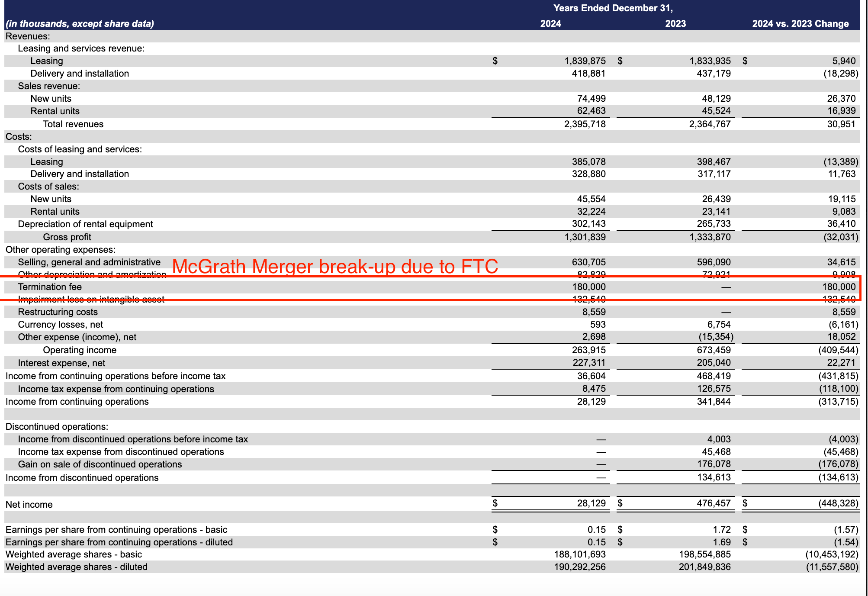Click the Total revenues 2024 value 2,395,718

coord(585,124)
